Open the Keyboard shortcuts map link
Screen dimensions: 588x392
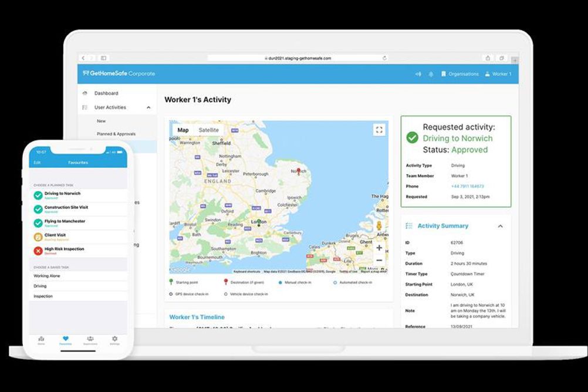pyautogui.click(x=246, y=271)
